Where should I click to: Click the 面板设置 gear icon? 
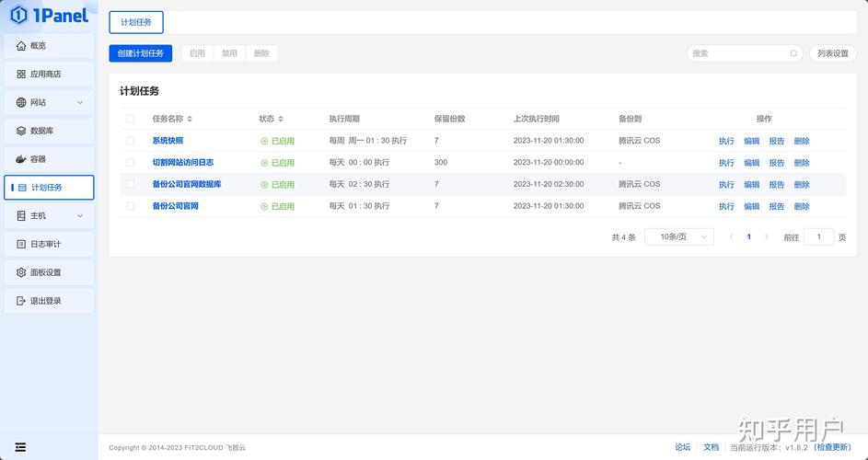[x=21, y=272]
